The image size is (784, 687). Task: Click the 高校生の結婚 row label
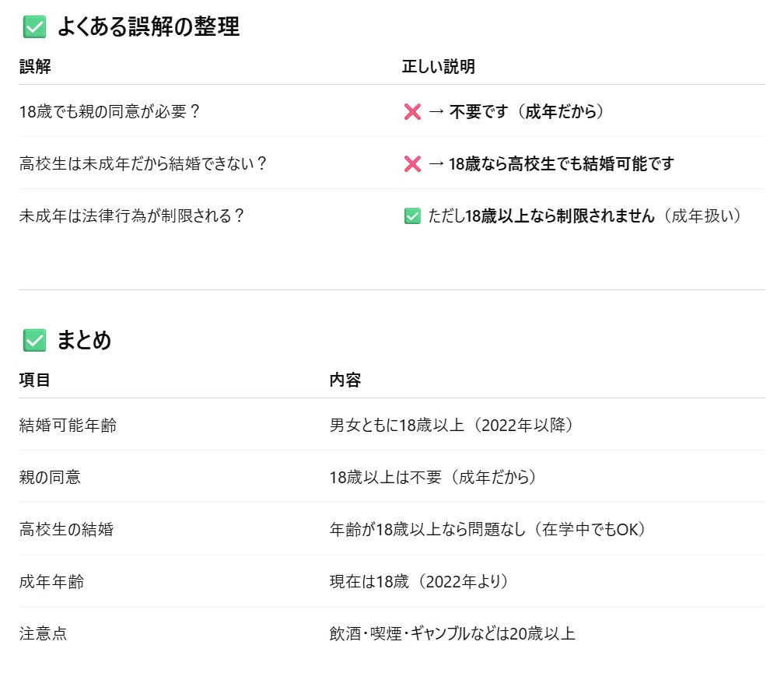click(x=67, y=529)
